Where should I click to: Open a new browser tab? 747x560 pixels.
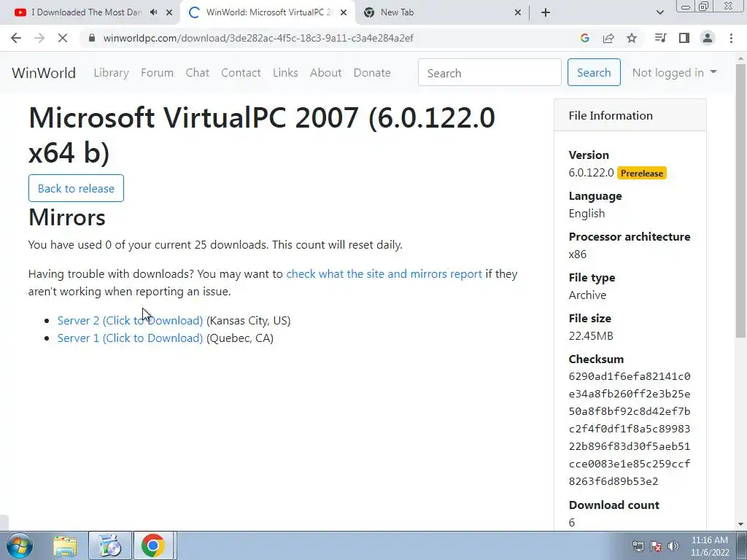pos(546,12)
